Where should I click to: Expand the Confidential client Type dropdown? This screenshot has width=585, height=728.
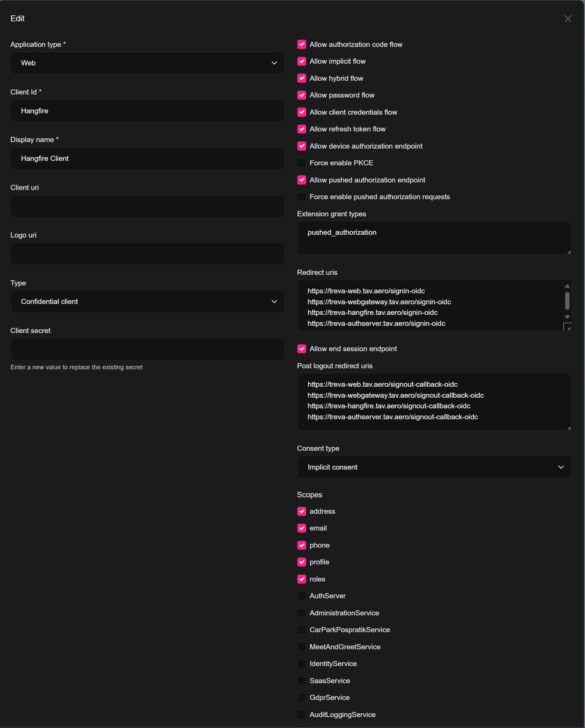(x=147, y=302)
